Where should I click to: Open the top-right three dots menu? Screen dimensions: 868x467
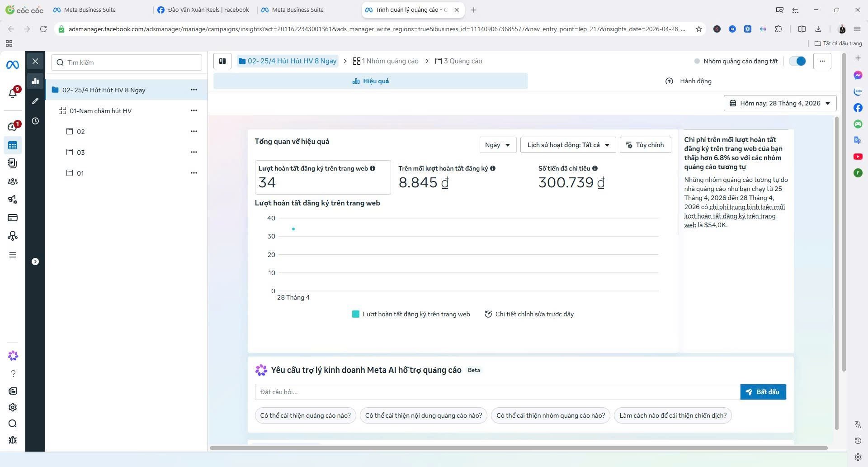(x=822, y=61)
